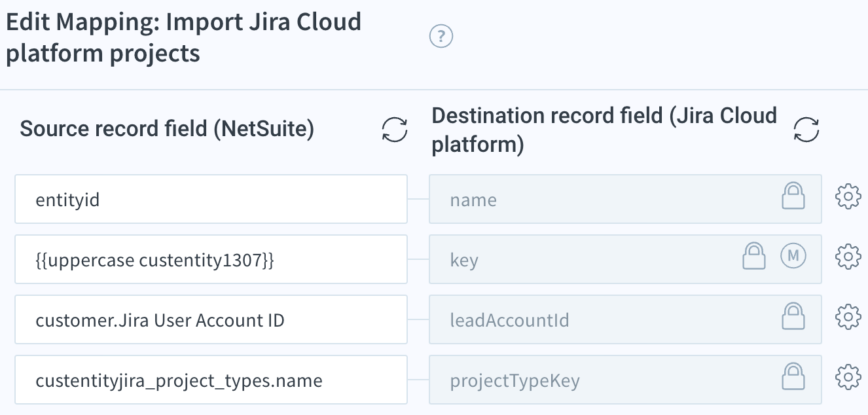
Task: Open settings gear for name mapping
Action: [848, 197]
